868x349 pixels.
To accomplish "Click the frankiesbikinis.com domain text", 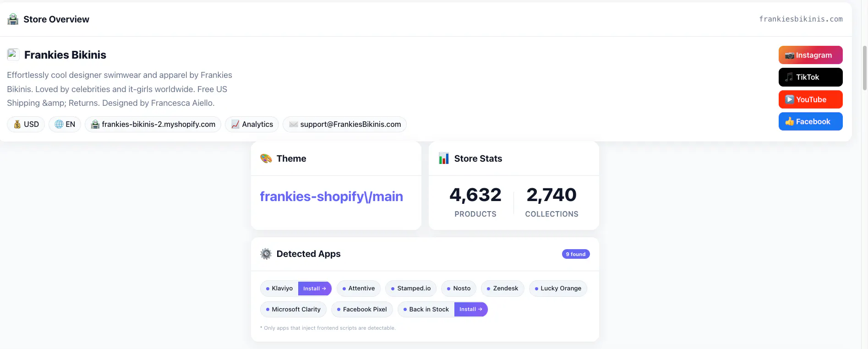I will pyautogui.click(x=801, y=19).
